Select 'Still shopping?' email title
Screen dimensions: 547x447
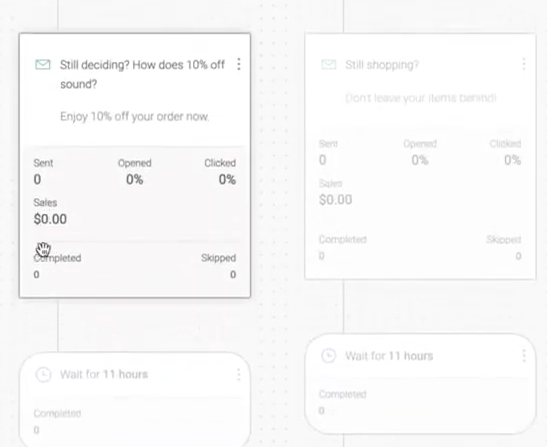click(382, 65)
